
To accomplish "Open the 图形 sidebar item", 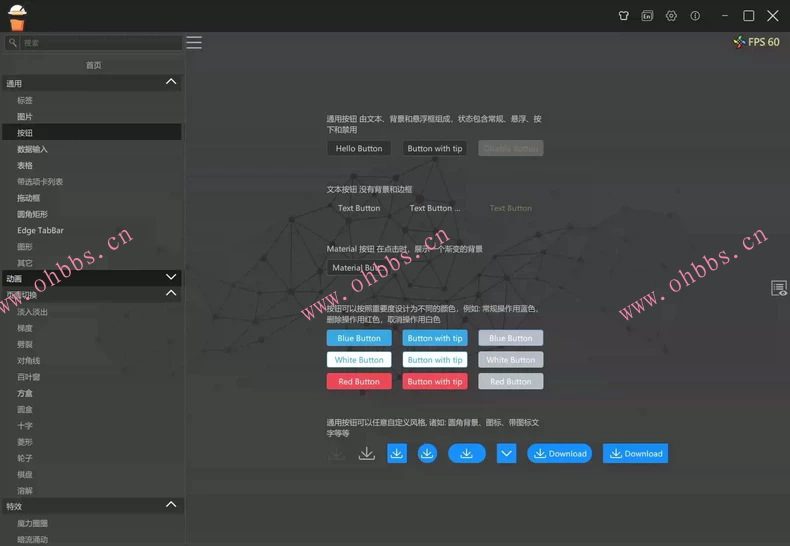I will [x=92, y=247].
